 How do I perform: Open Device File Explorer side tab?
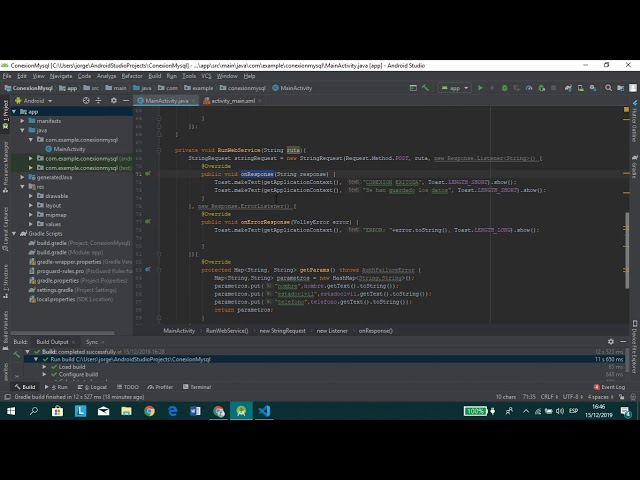[x=635, y=347]
